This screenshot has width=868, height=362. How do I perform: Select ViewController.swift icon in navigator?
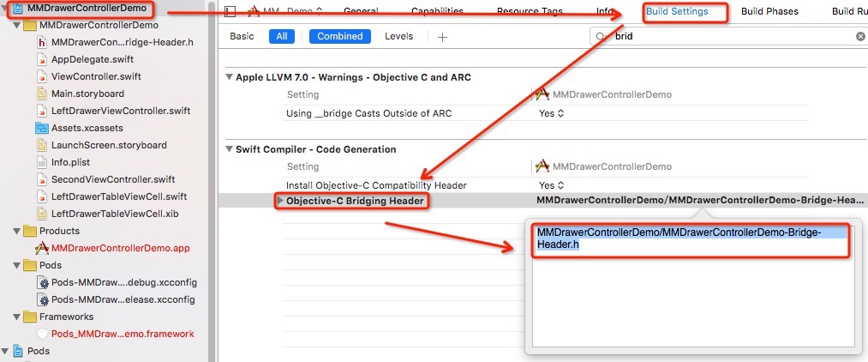pyautogui.click(x=42, y=76)
